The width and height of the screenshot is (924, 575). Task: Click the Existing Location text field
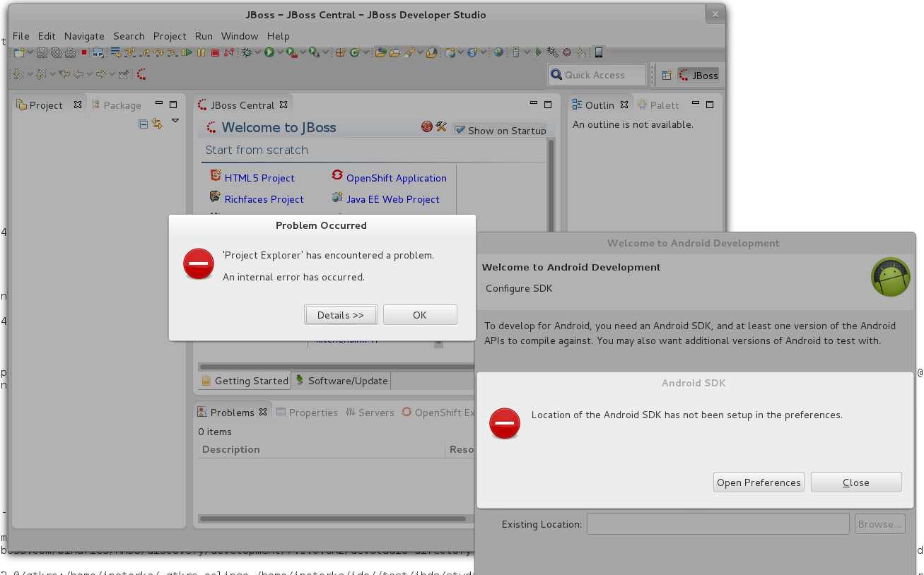(x=718, y=524)
